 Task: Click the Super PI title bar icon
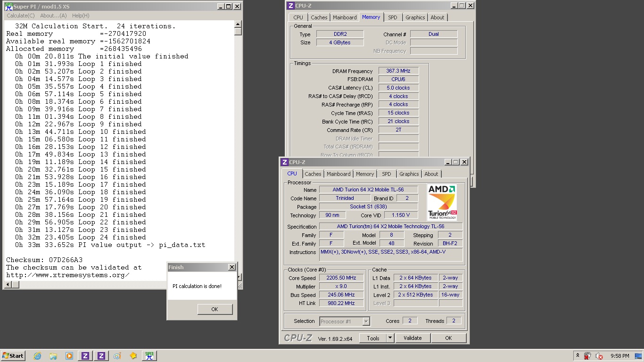[8, 7]
